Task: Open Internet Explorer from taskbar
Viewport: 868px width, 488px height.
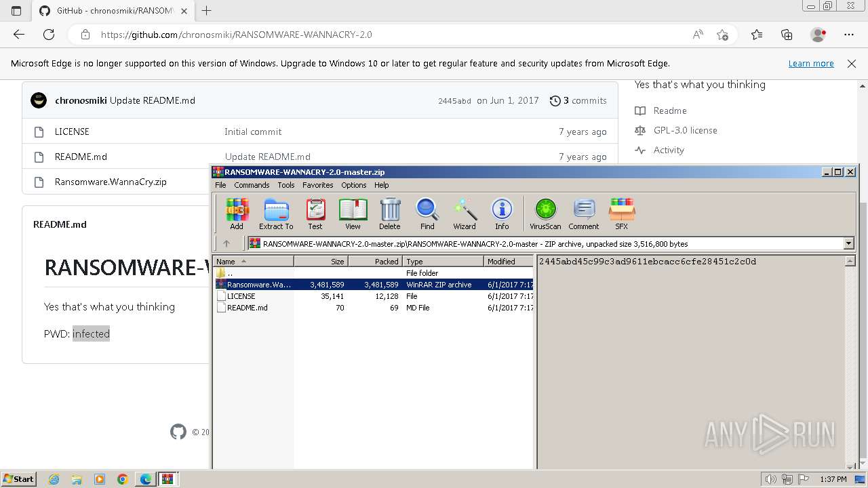Action: (x=54, y=479)
